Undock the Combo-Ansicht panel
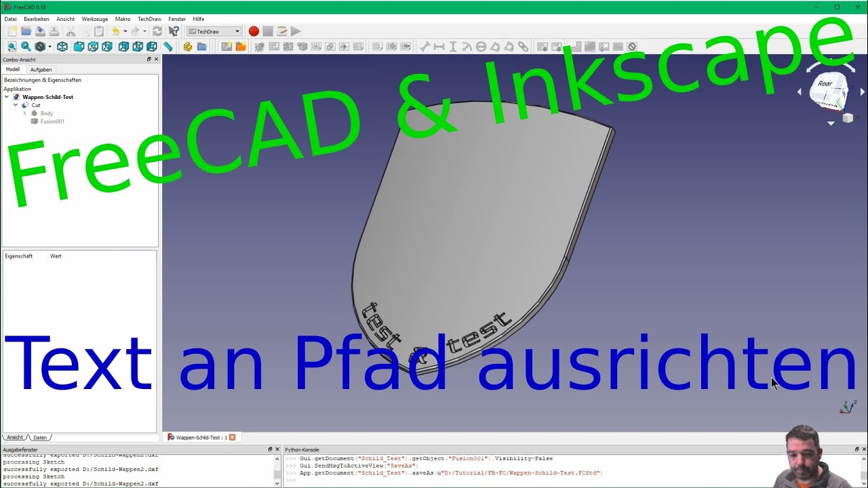Viewport: 868px width, 488px height. tap(149, 59)
